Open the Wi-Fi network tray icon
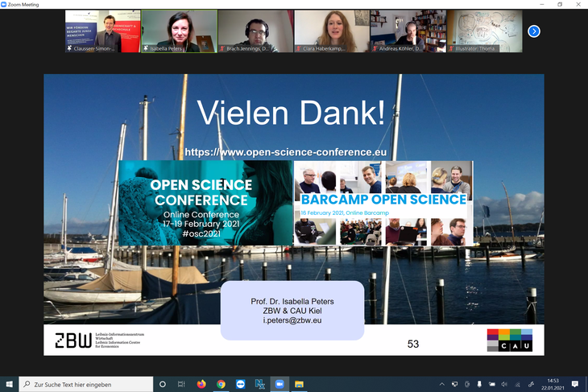Viewport: 588px width, 392px height. click(517, 384)
